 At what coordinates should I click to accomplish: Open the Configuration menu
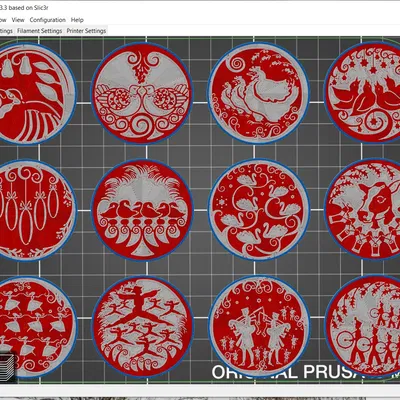pyautogui.click(x=48, y=20)
